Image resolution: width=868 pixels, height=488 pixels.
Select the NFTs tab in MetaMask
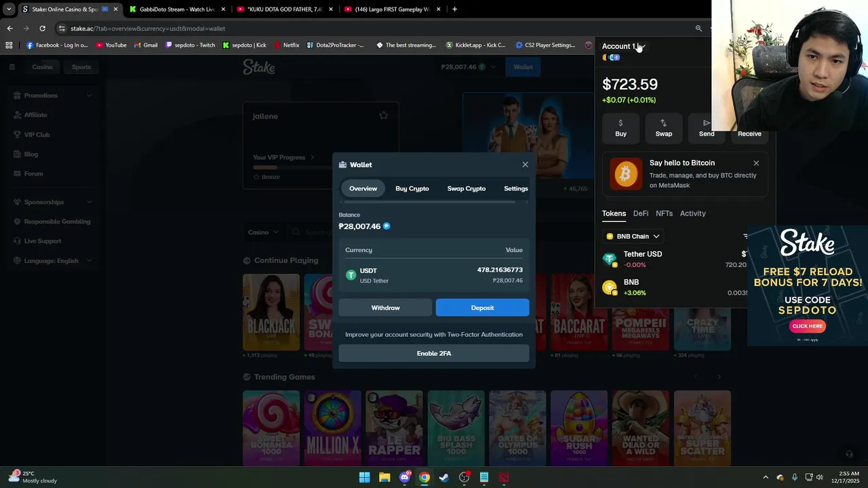click(x=664, y=213)
